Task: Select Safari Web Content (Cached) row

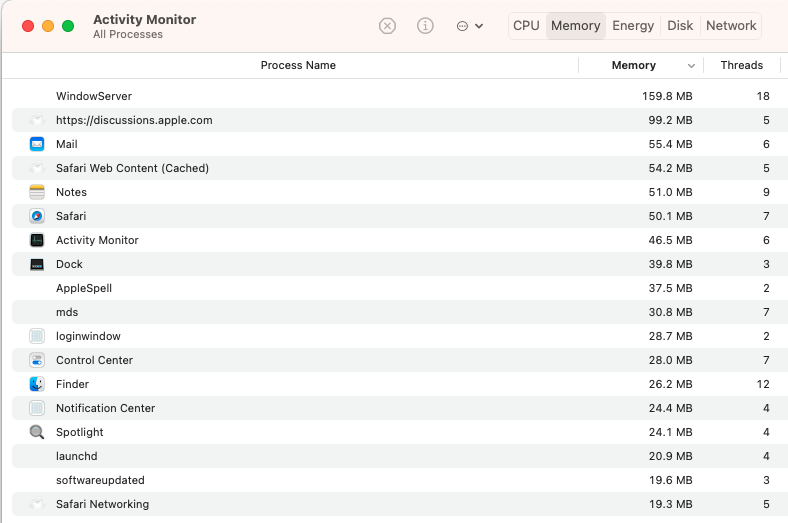Action: tap(400, 168)
